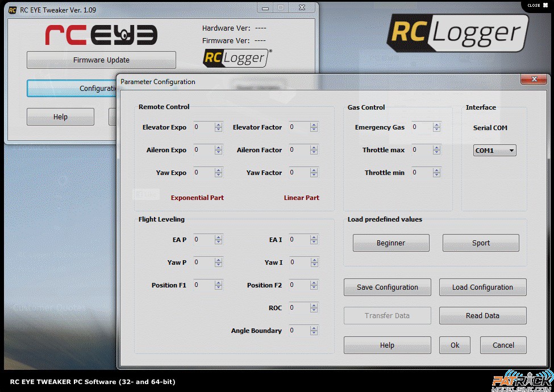
Task: Click the Firmware Update button
Action: point(101,60)
